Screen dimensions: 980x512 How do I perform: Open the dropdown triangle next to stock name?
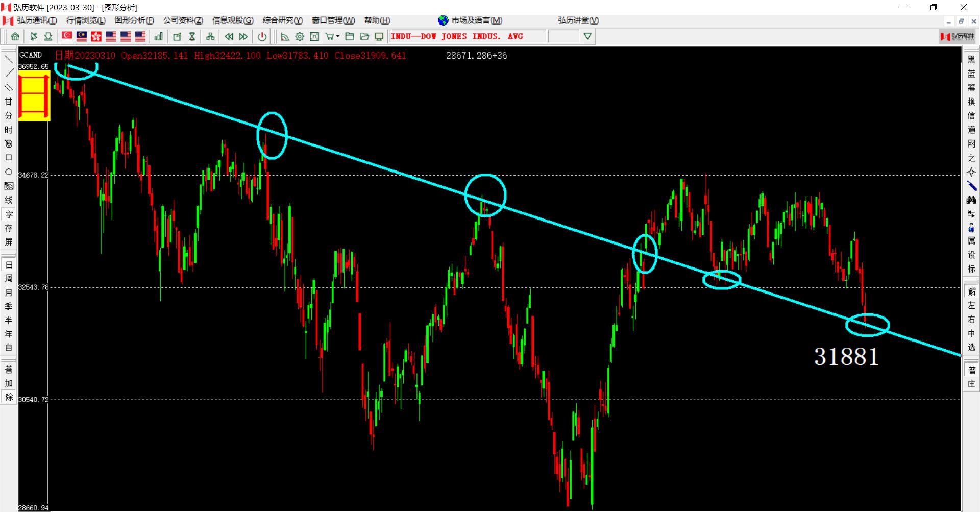587,36
